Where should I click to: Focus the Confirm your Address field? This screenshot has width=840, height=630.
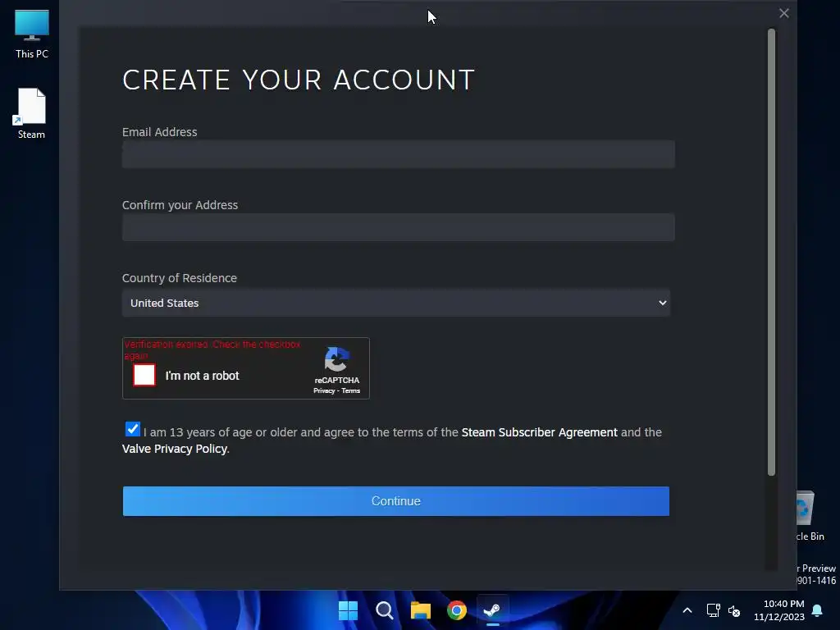tap(398, 227)
